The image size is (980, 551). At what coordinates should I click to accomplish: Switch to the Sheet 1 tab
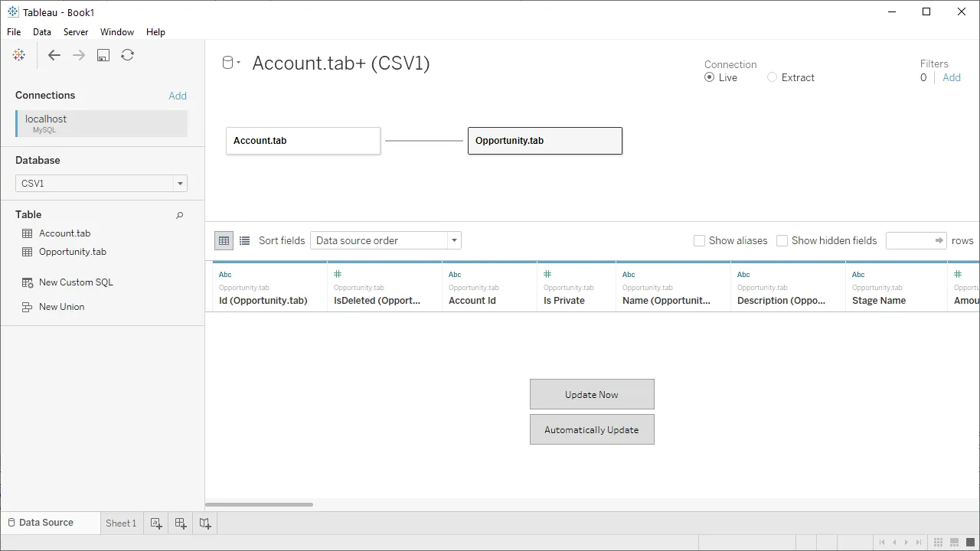121,523
